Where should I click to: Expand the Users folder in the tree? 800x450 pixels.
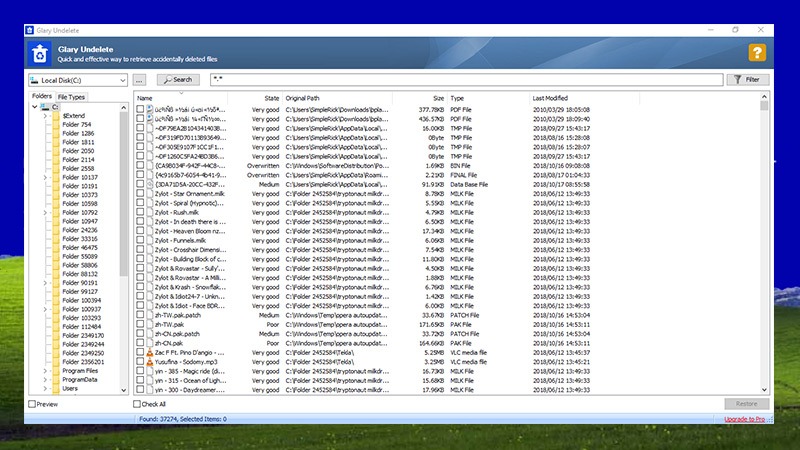[45, 389]
